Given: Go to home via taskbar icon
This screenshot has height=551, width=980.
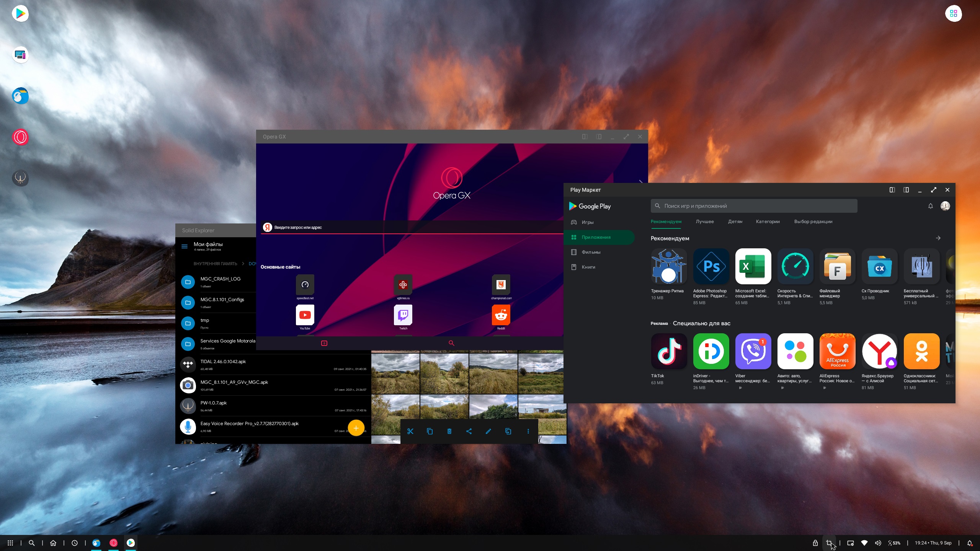Looking at the screenshot, I should 53,543.
